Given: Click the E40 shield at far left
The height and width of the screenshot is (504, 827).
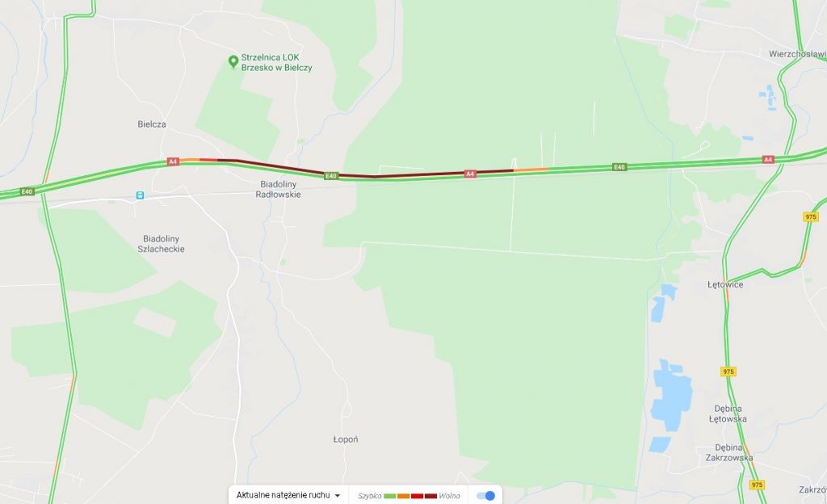Looking at the screenshot, I should click(27, 191).
